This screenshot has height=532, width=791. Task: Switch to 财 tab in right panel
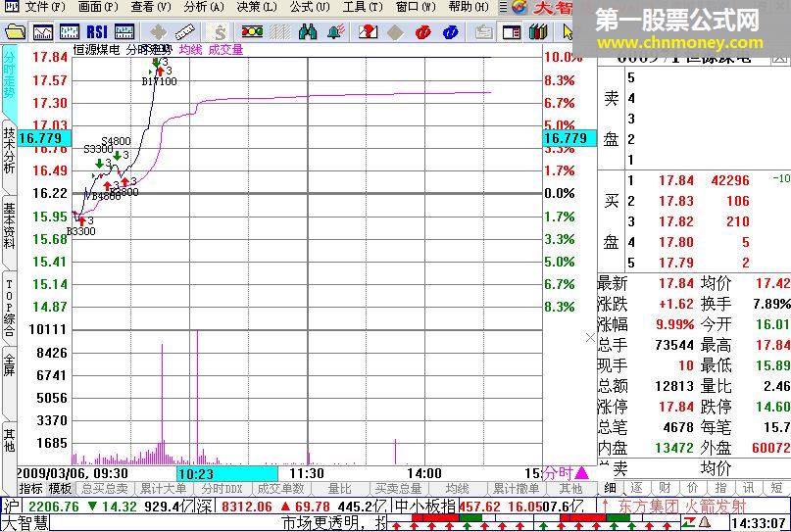(665, 488)
